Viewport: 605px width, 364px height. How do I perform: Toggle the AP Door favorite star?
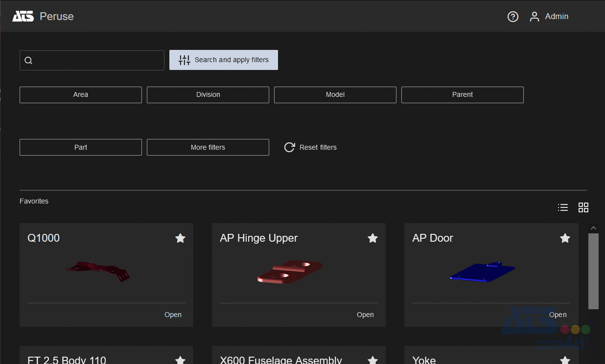[x=565, y=238]
